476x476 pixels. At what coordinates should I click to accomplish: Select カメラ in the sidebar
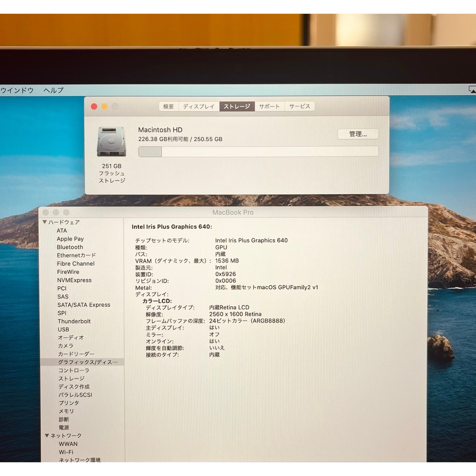point(66,346)
